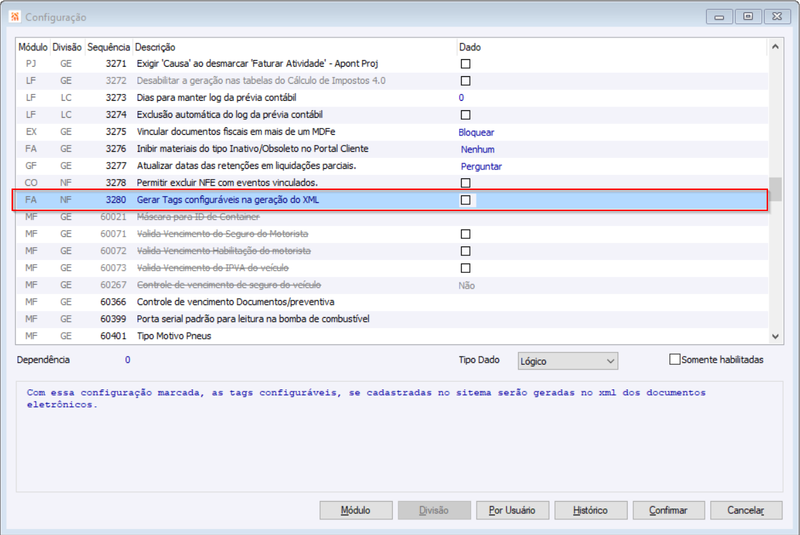Click the application icon in the title bar
800x535 pixels.
click(x=15, y=17)
